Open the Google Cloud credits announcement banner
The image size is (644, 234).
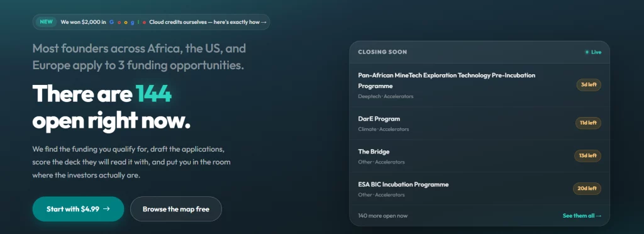coord(151,22)
